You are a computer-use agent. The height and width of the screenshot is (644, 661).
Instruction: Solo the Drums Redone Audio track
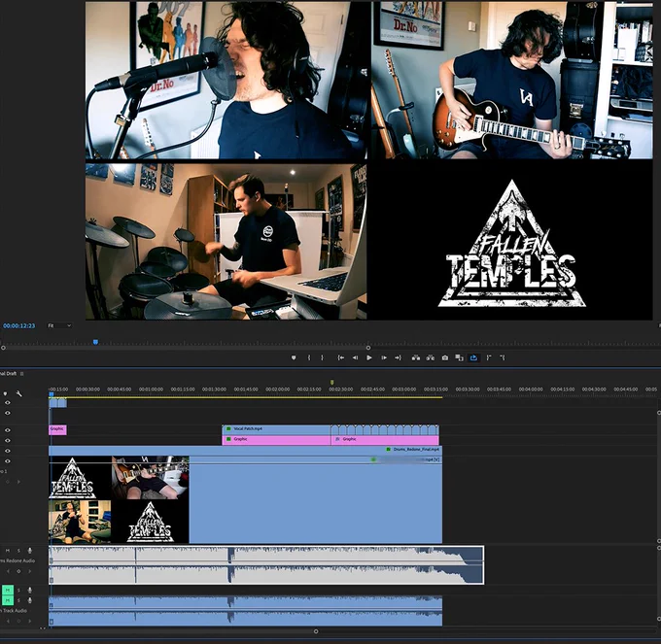click(x=18, y=551)
